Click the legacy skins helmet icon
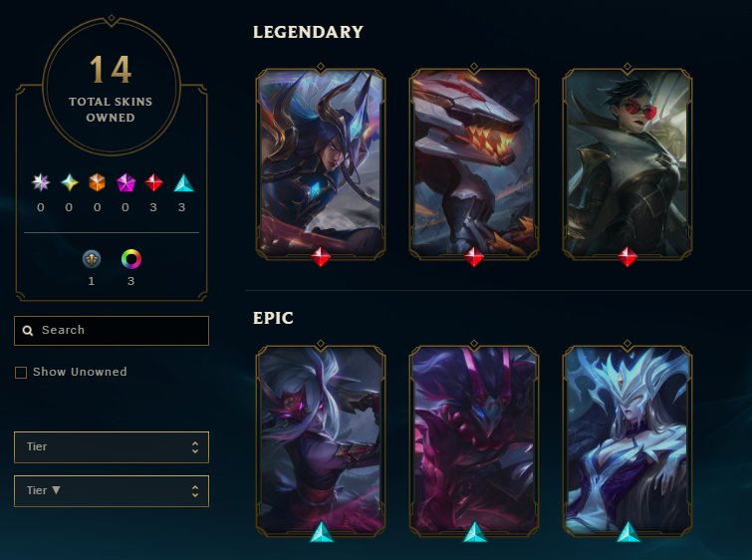Viewport: 752px width, 560px height. (x=92, y=259)
